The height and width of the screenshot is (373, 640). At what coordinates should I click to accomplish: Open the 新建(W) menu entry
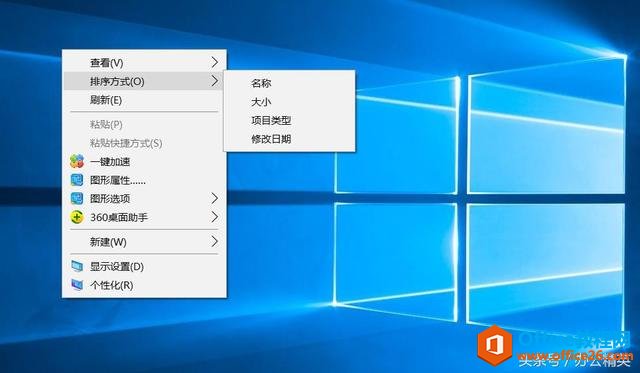pos(144,242)
